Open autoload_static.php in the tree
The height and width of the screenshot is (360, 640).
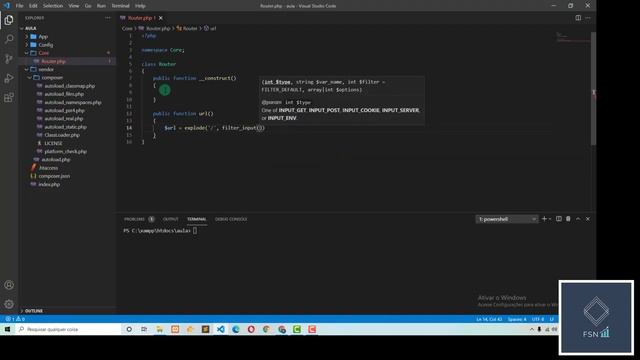point(65,127)
